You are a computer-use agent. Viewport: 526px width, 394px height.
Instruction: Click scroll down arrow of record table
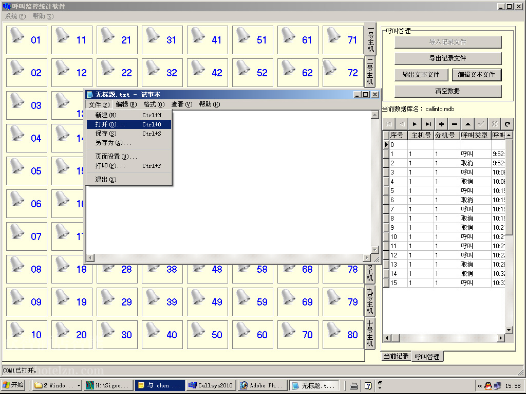click(x=509, y=330)
